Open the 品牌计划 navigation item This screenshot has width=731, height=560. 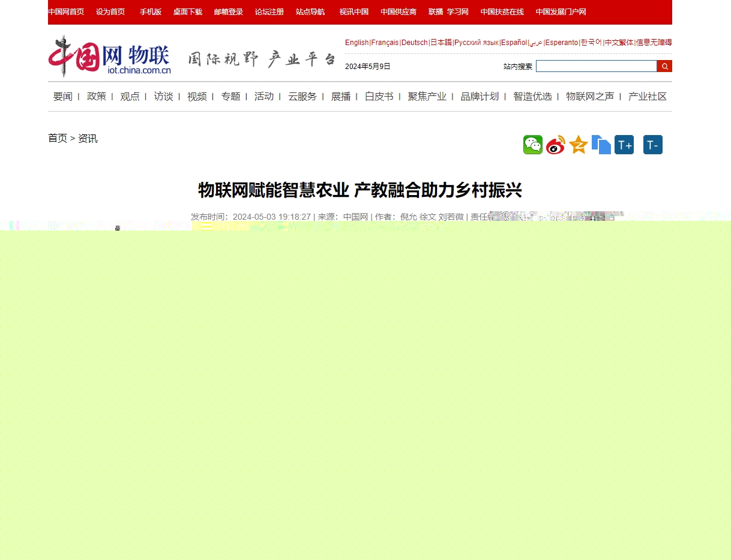point(480,97)
